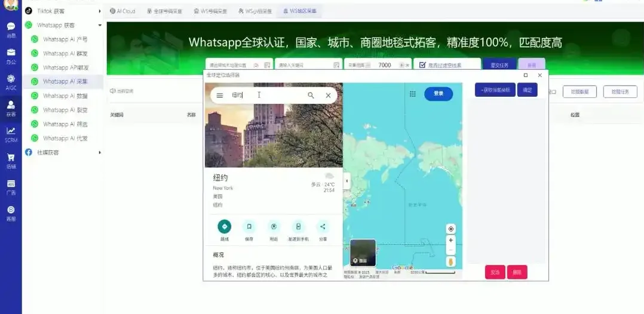This screenshot has height=314, width=644.
Task: Open Whatsapp AI 筛选 menu item
Action: 65,124
